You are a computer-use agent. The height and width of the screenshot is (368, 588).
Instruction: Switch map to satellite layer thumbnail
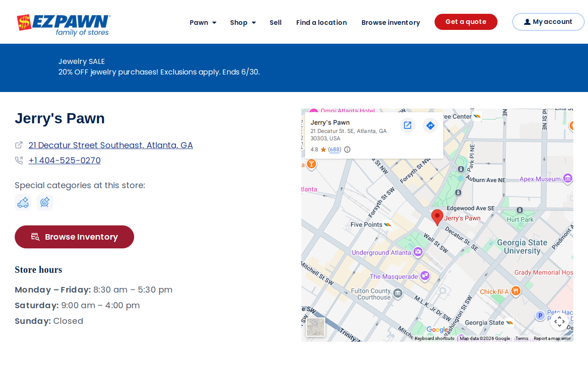point(316,327)
